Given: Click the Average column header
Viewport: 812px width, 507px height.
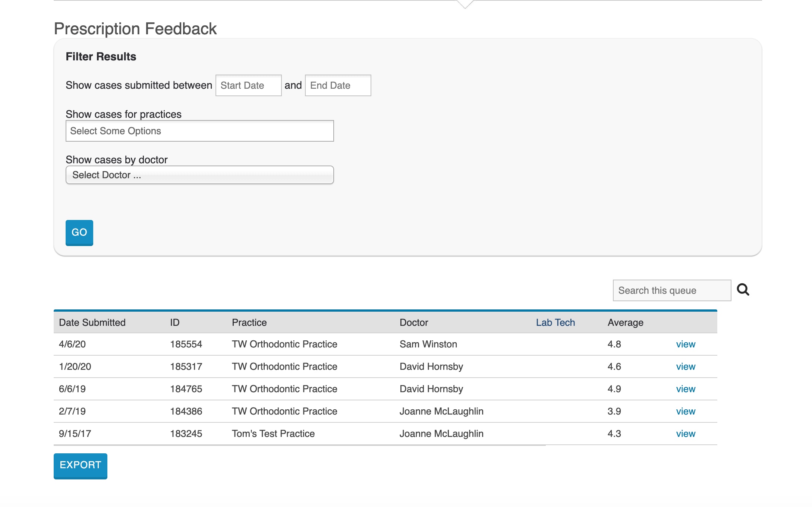Looking at the screenshot, I should 625,322.
